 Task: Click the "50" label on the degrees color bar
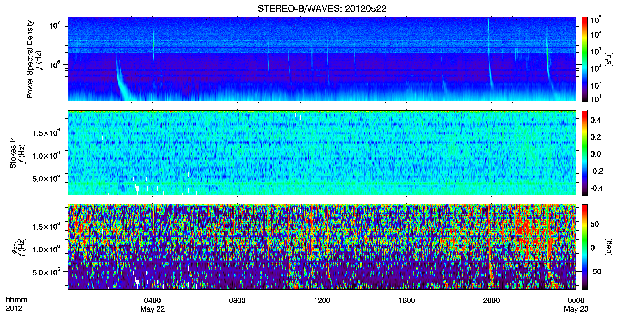point(595,224)
